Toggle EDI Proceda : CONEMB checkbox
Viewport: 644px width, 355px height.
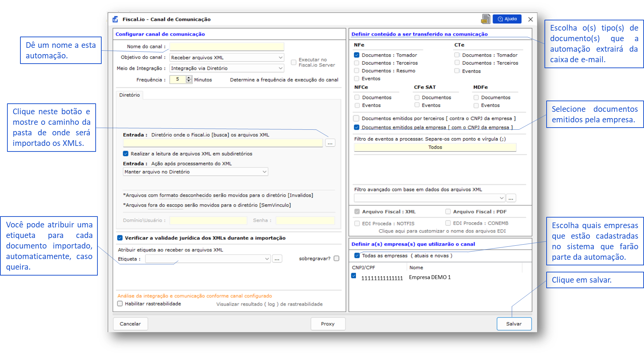click(x=448, y=223)
